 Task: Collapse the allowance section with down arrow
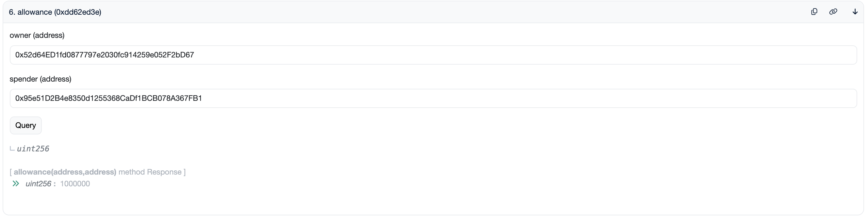click(x=855, y=12)
